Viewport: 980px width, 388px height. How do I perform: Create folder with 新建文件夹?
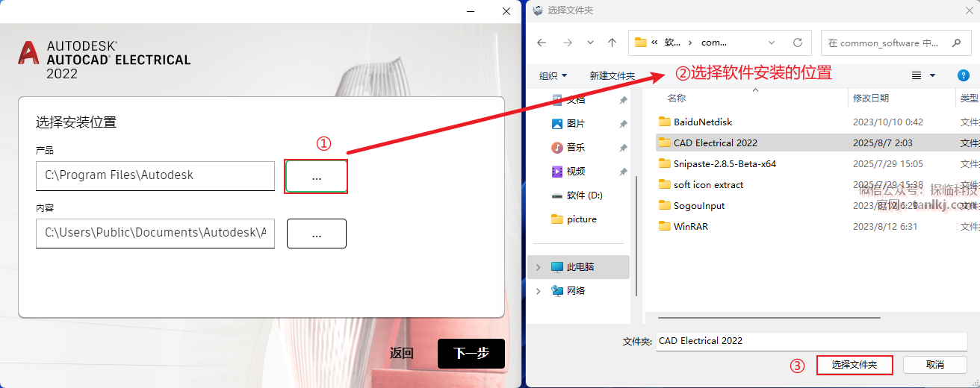pos(612,75)
